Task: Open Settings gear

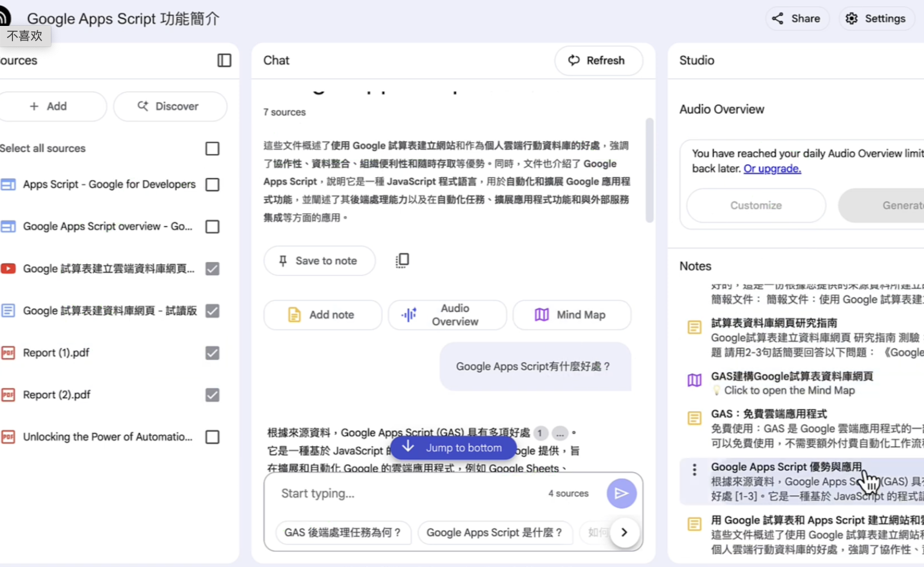Action: 876,18
